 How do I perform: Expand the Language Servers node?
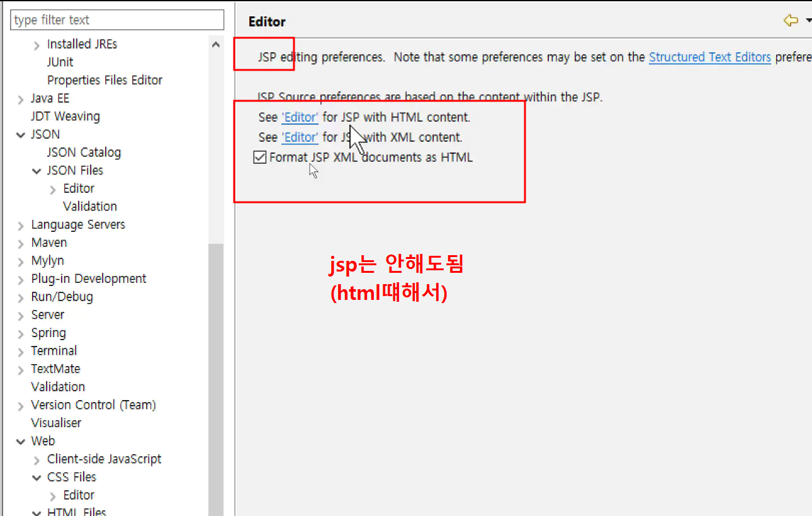pos(21,226)
